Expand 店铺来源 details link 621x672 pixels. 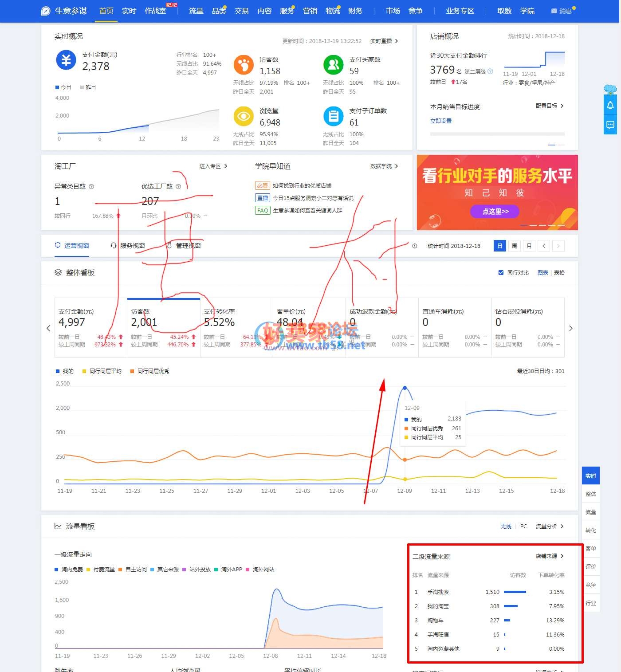click(549, 556)
